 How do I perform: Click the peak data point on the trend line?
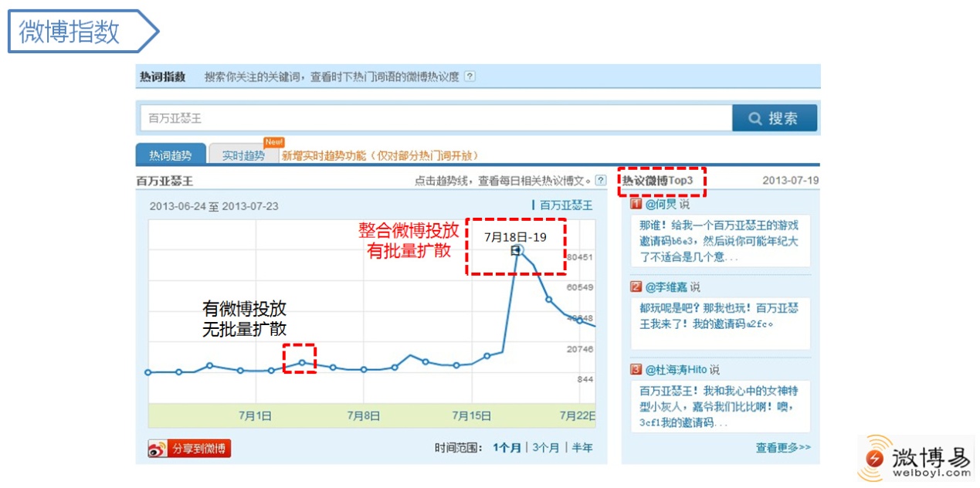coord(518,249)
